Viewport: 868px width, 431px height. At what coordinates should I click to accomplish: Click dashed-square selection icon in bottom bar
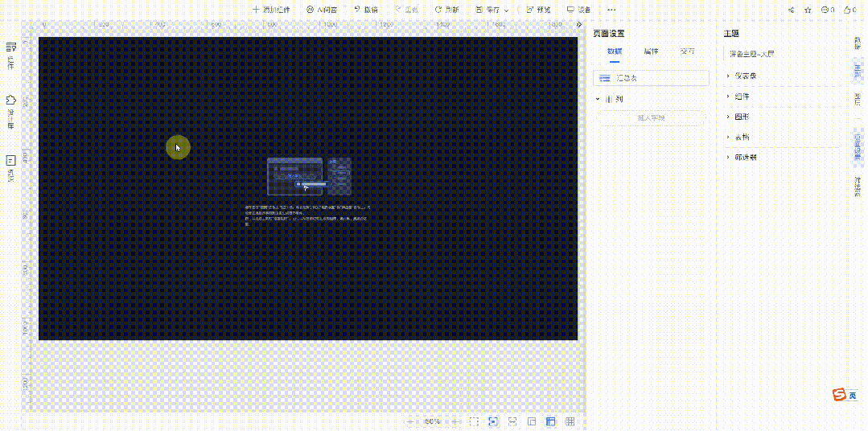tap(474, 421)
